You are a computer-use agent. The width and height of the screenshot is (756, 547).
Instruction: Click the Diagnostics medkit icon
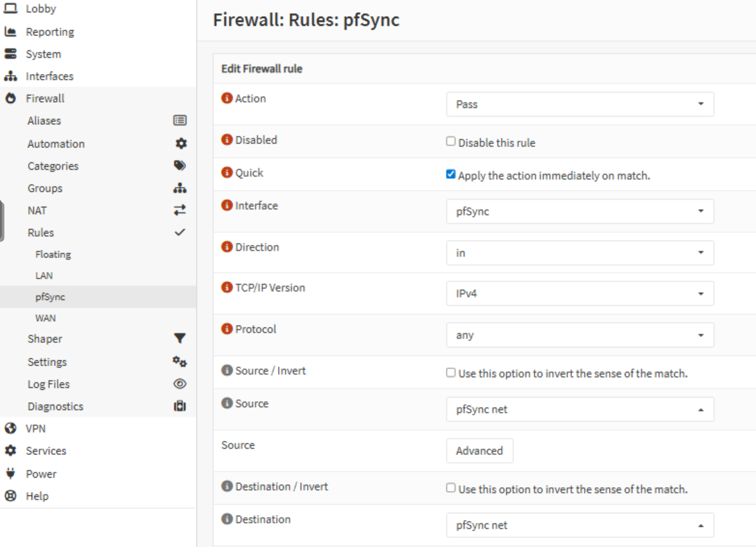180,406
